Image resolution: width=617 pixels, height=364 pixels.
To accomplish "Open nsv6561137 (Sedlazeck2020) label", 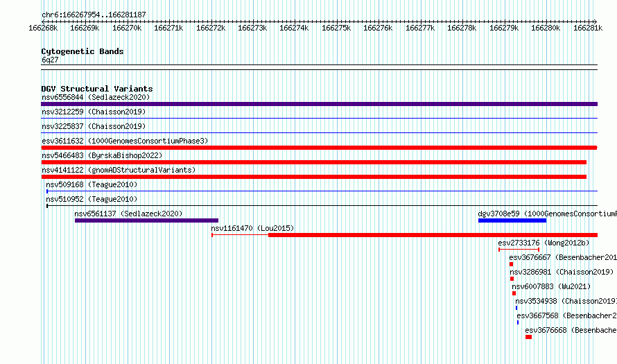I will tap(128, 214).
